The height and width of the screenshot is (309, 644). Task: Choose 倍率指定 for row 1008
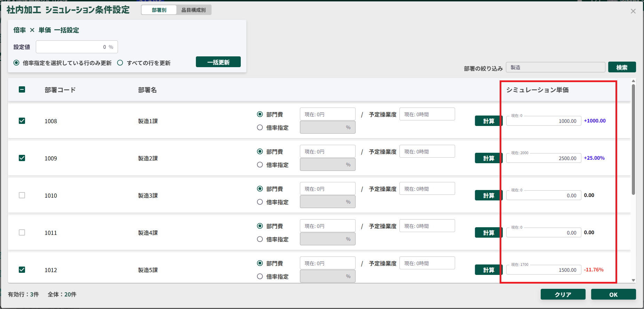[x=260, y=128]
